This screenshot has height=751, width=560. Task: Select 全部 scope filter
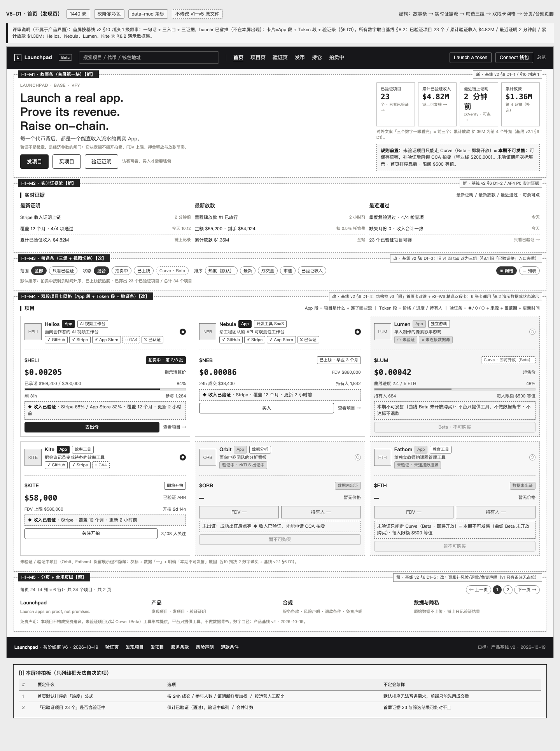coord(39,271)
